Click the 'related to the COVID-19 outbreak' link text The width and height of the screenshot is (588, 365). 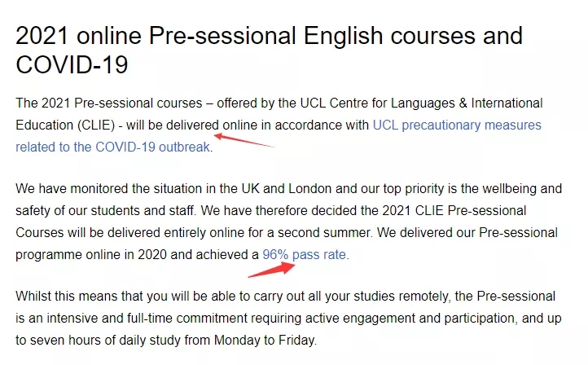pyautogui.click(x=112, y=147)
